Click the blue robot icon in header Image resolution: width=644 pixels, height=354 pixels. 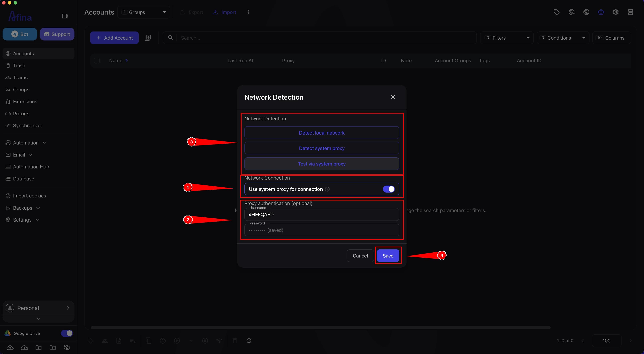coord(601,12)
